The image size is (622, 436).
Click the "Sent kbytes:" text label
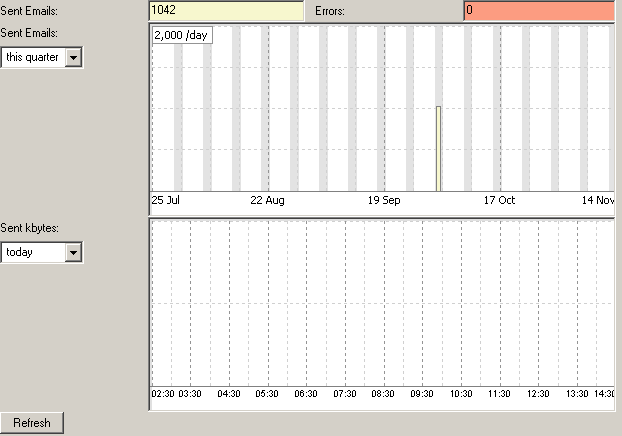pos(29,228)
